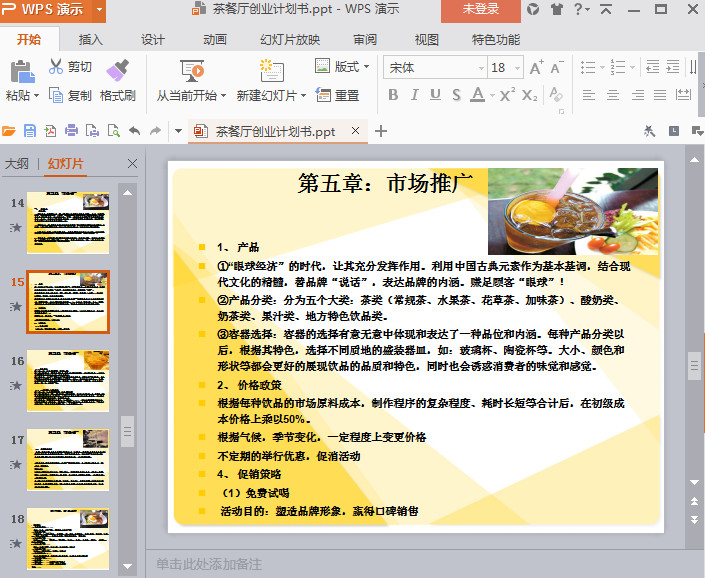Switch to 幻灯片放映 tab

point(290,40)
